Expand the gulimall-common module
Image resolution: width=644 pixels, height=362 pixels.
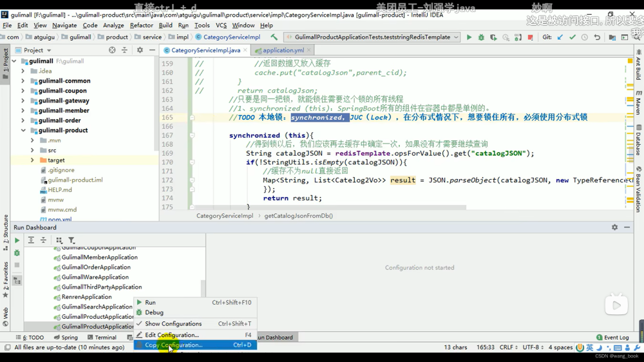(x=23, y=81)
